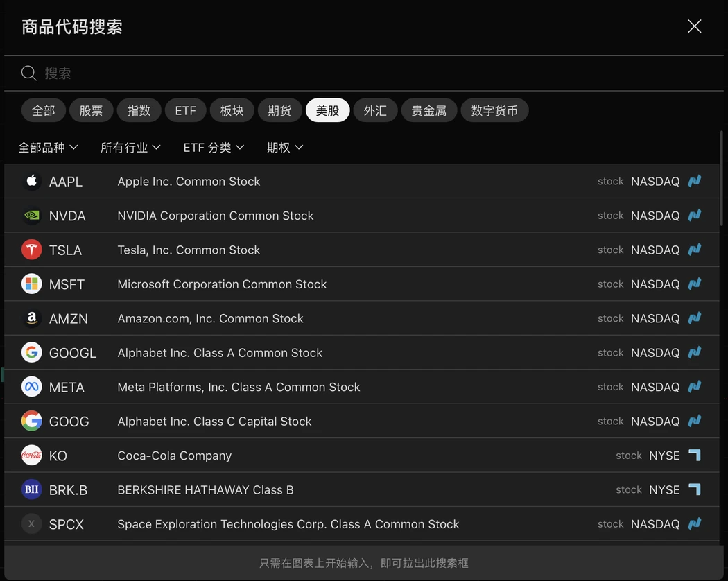Select Tesla, Inc. Common Stock name
The height and width of the screenshot is (581, 728).
pyautogui.click(x=189, y=250)
